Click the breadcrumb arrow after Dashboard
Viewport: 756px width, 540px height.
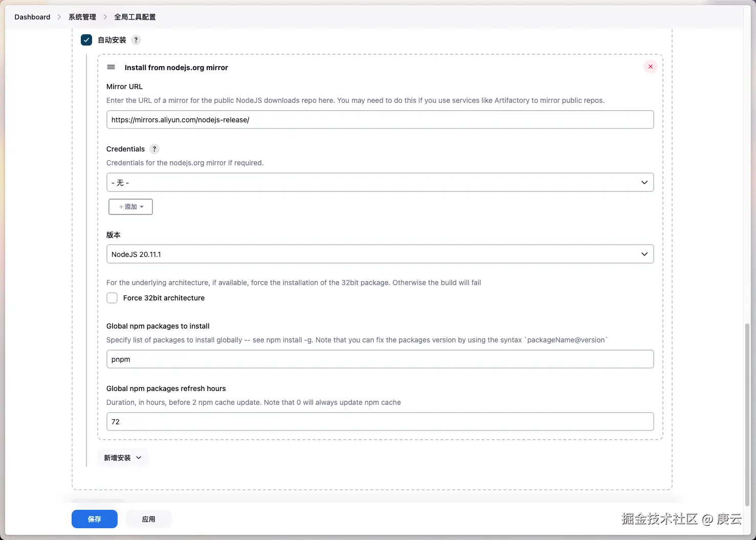59,17
